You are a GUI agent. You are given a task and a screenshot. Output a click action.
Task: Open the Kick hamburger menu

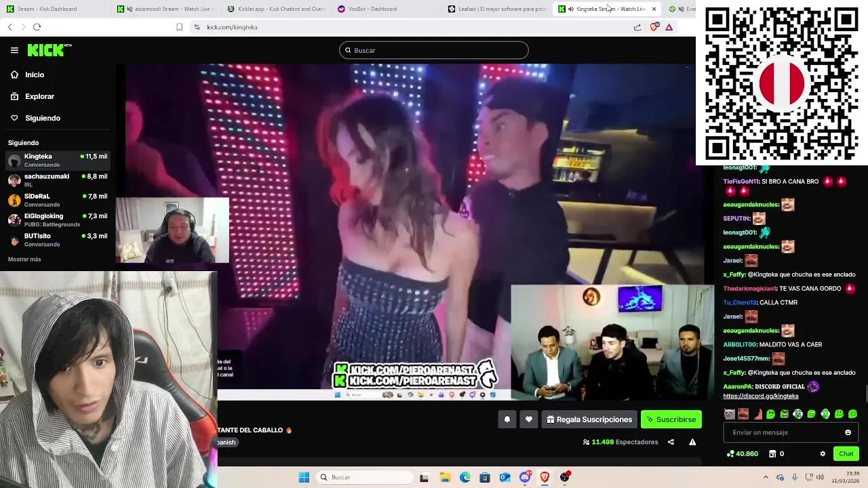click(14, 50)
